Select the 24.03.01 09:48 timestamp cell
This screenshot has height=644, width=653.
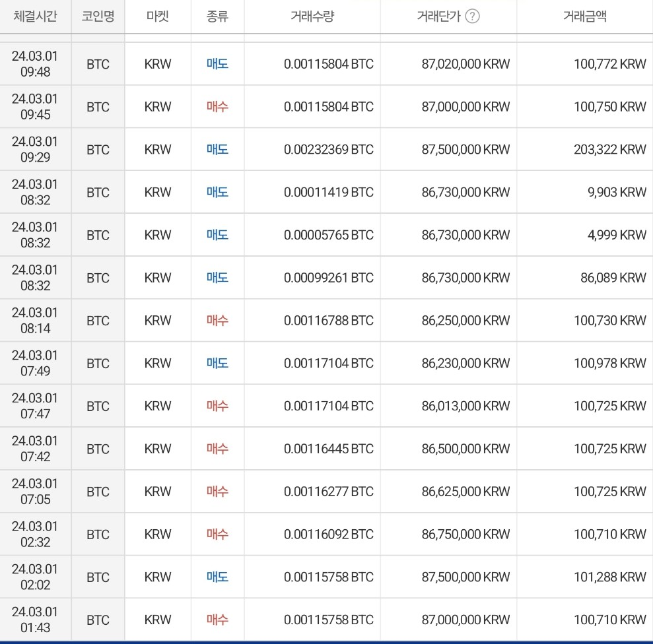coord(35,64)
